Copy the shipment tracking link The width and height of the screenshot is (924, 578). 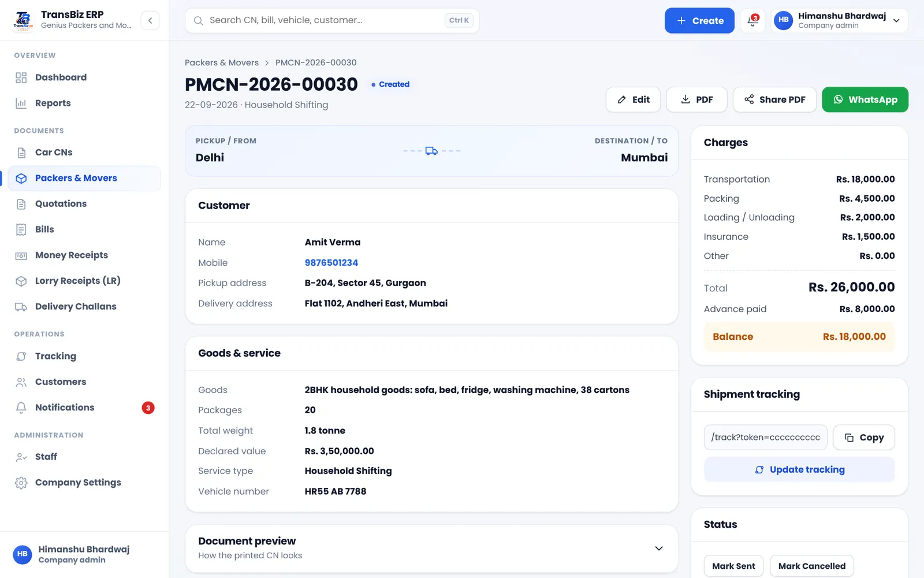[x=864, y=438]
